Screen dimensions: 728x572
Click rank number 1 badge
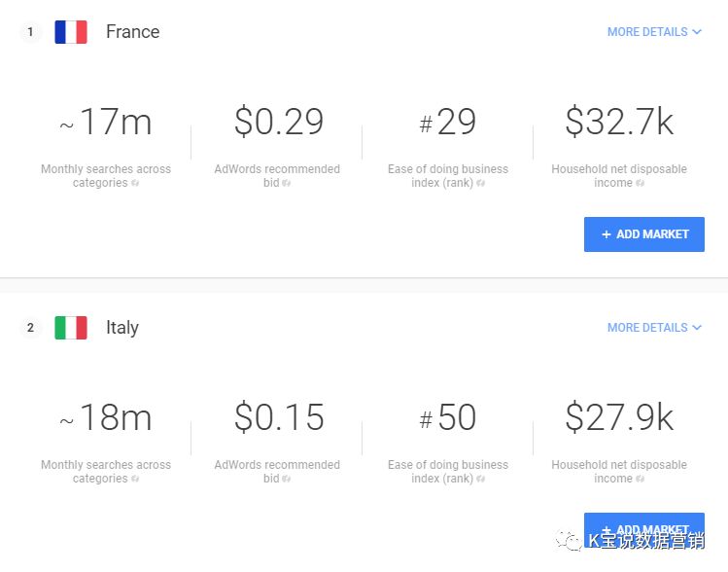[31, 32]
